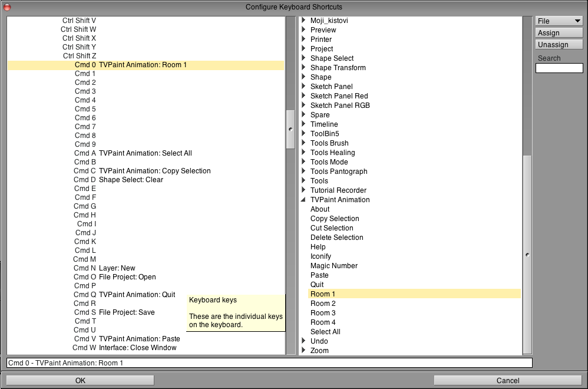
Task: Expand the Undo category
Action: click(x=304, y=341)
